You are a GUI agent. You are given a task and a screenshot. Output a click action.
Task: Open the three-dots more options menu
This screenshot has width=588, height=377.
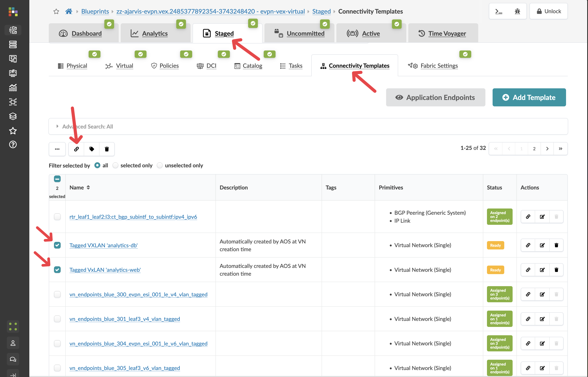coord(57,149)
